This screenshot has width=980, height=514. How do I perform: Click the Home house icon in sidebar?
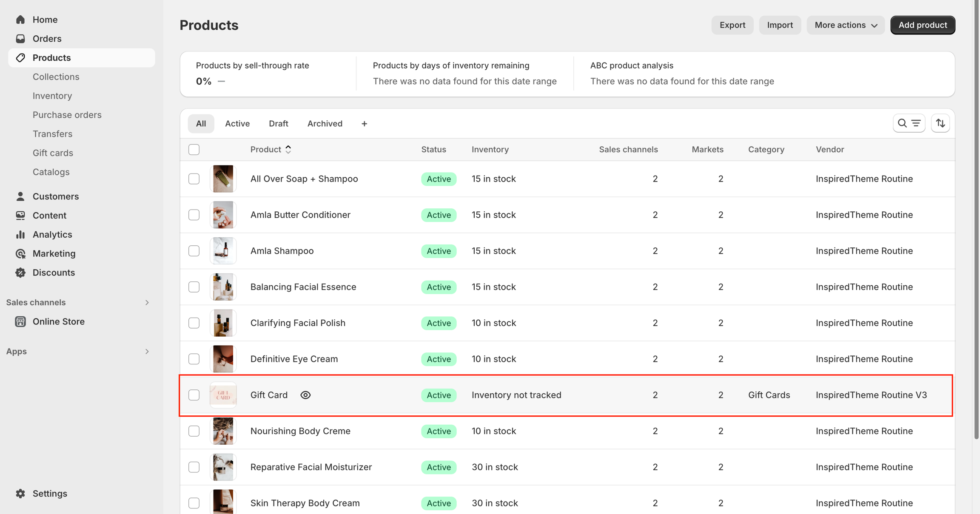point(20,20)
